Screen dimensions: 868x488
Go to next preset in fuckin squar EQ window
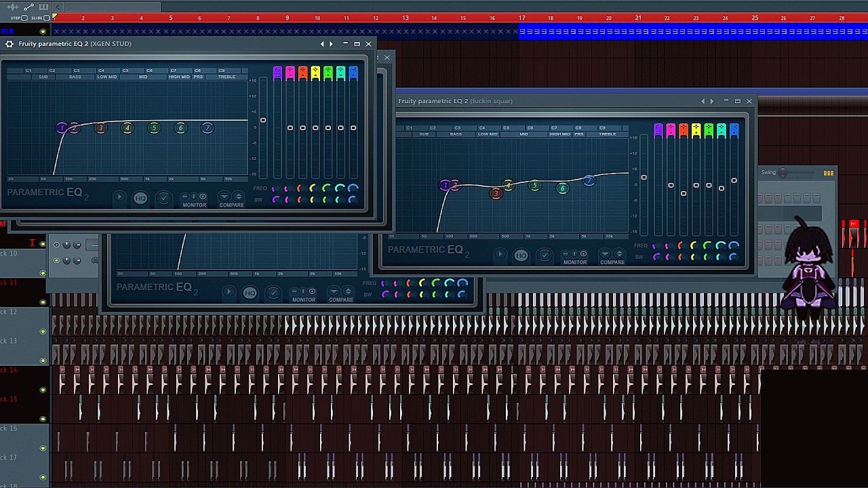pos(711,101)
